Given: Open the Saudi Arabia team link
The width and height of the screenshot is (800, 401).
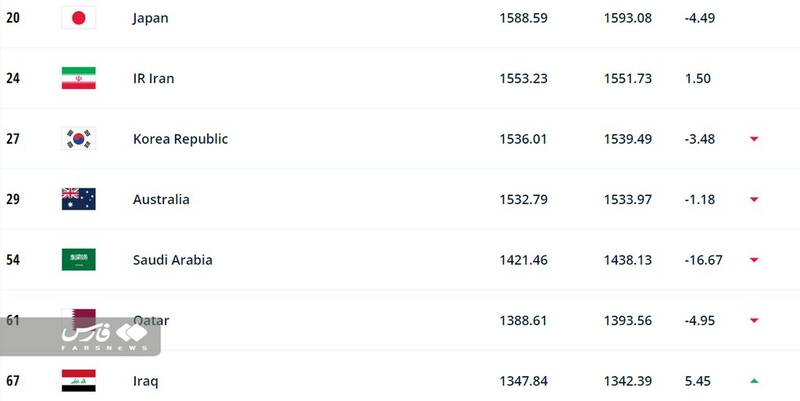Looking at the screenshot, I should coord(172,260).
